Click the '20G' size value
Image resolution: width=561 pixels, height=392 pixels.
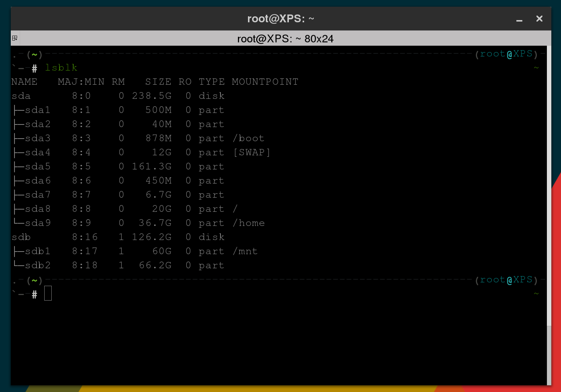tap(162, 209)
